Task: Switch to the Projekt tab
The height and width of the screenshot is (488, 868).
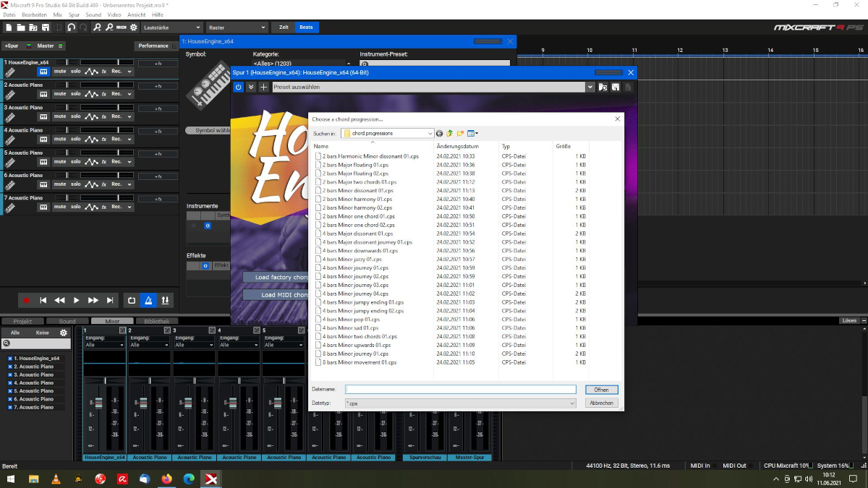Action: coord(22,321)
